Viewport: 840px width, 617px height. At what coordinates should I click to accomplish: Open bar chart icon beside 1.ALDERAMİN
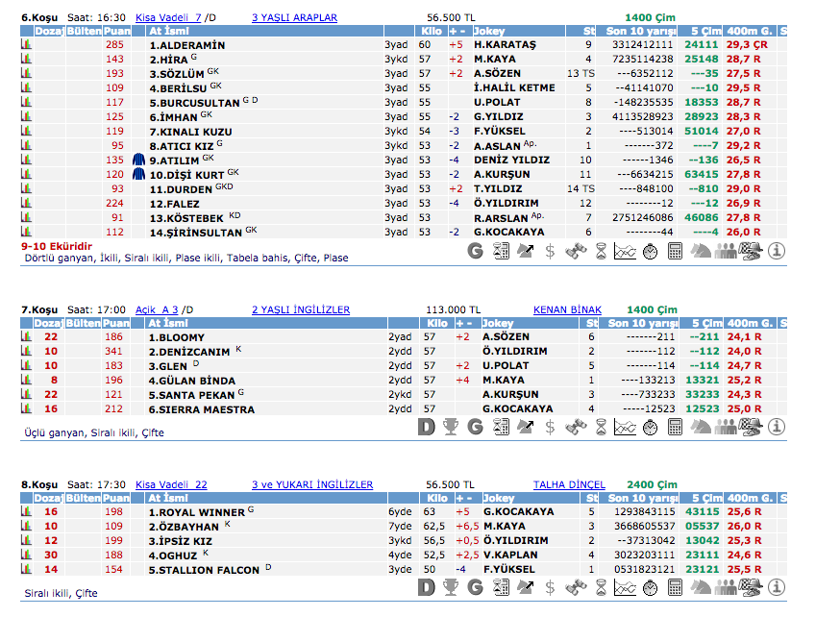pyautogui.click(x=26, y=45)
